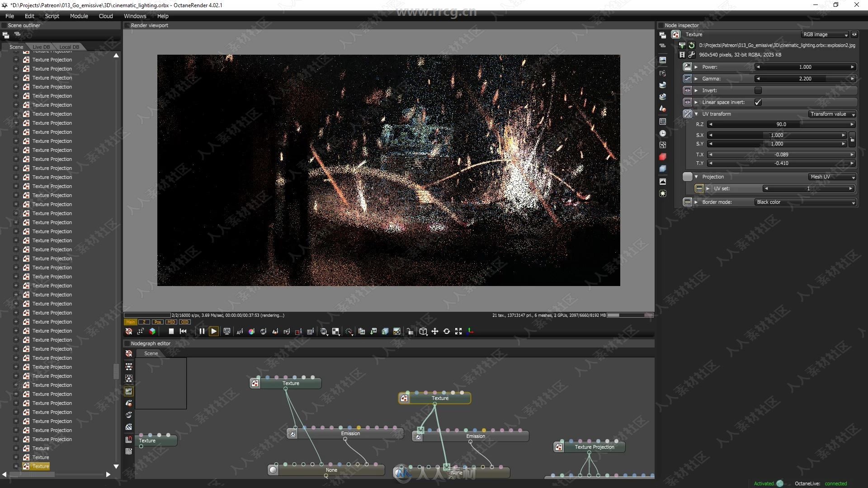Expand the UV transform section

(x=696, y=114)
